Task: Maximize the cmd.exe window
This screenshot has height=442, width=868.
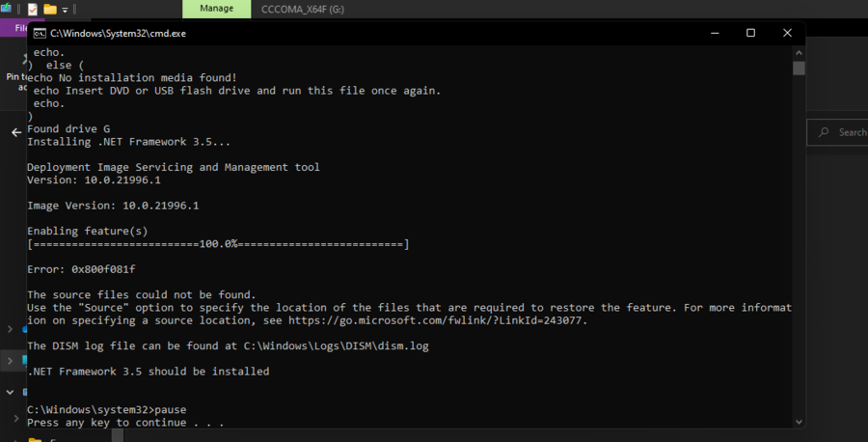Action: coord(750,33)
